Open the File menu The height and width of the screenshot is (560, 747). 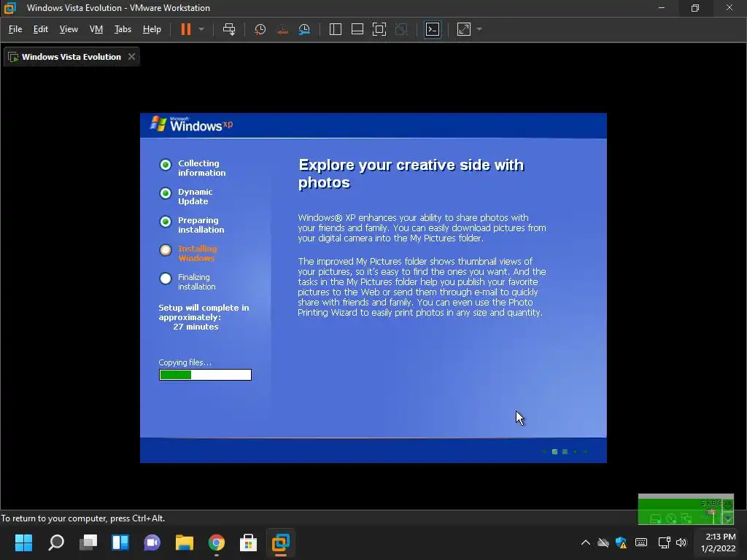pyautogui.click(x=15, y=29)
